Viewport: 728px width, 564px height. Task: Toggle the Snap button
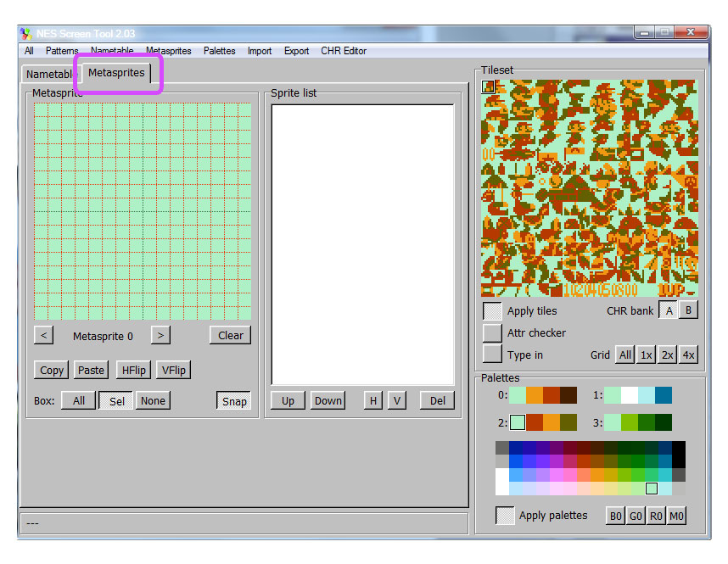point(234,400)
